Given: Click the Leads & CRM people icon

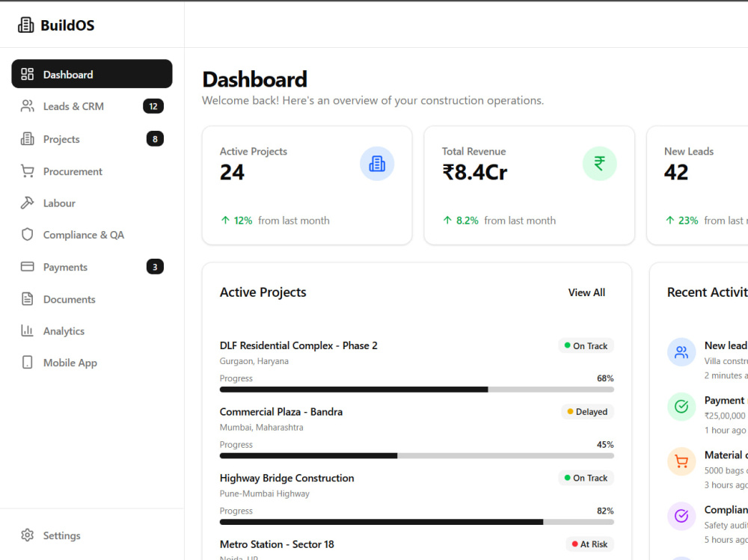Looking at the screenshot, I should [x=27, y=106].
